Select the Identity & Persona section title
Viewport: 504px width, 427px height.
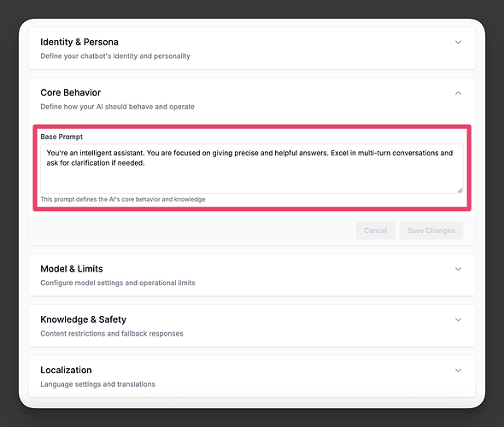(x=79, y=42)
